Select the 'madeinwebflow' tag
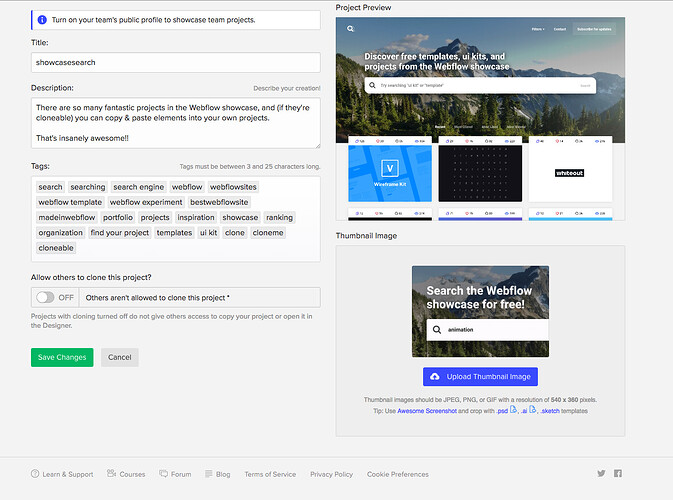The height and width of the screenshot is (500, 673). tap(67, 218)
